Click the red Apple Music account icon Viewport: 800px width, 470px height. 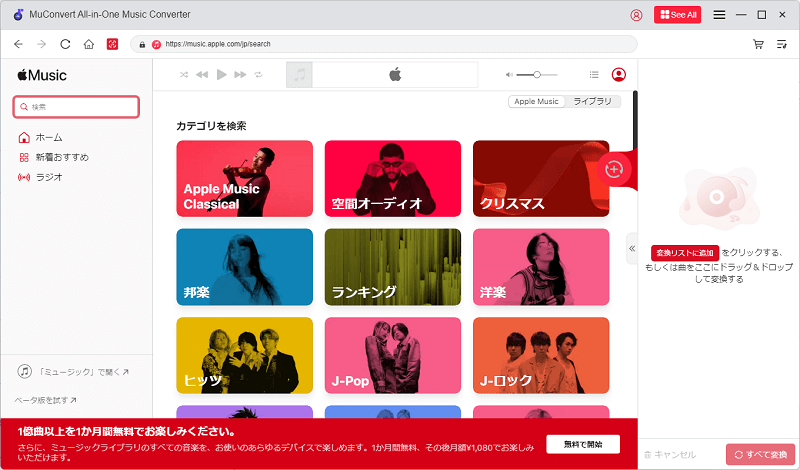coord(618,75)
